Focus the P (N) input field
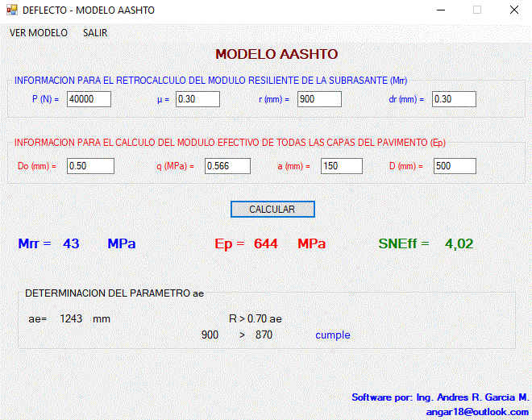Viewport: 532px width, 420px height. tap(89, 99)
